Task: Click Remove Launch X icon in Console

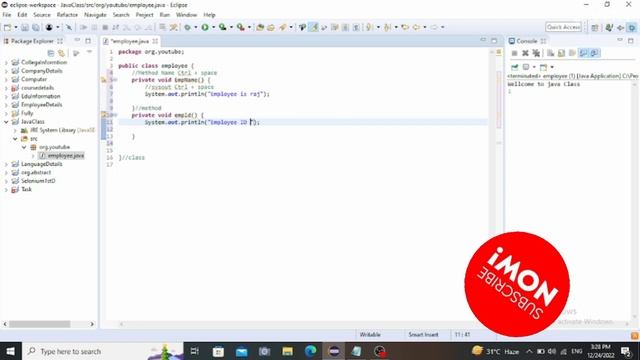Action: coord(525,53)
